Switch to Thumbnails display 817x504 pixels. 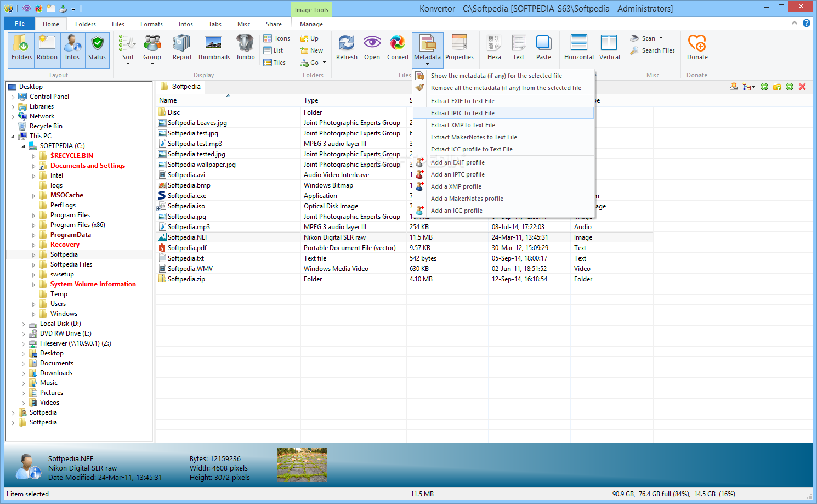coord(214,48)
